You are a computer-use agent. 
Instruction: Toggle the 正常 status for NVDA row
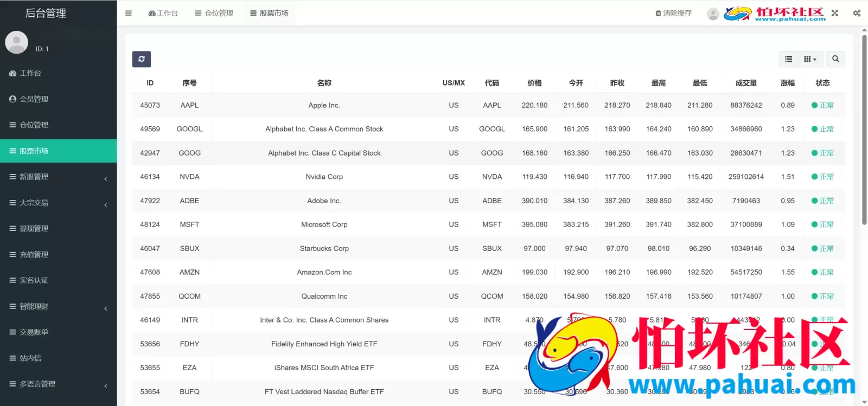(822, 177)
